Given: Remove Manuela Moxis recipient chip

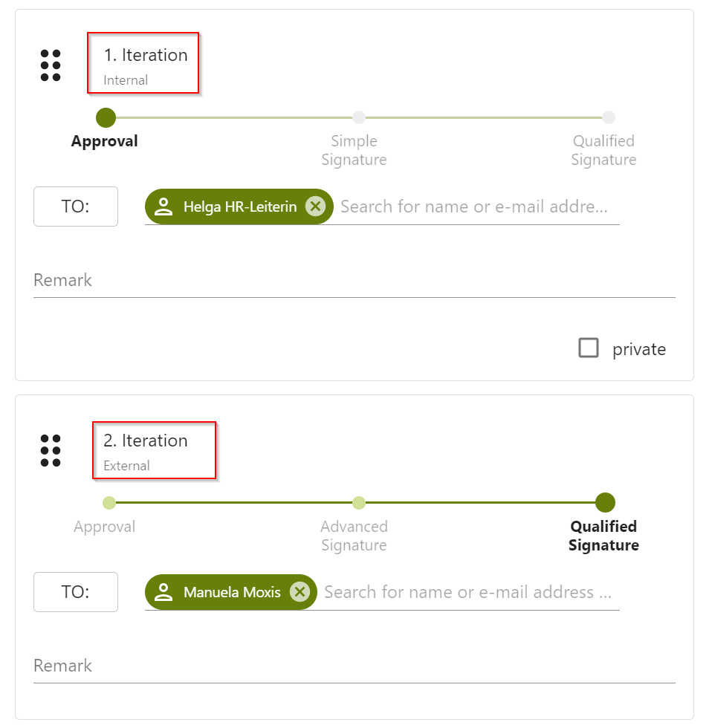Looking at the screenshot, I should point(300,592).
